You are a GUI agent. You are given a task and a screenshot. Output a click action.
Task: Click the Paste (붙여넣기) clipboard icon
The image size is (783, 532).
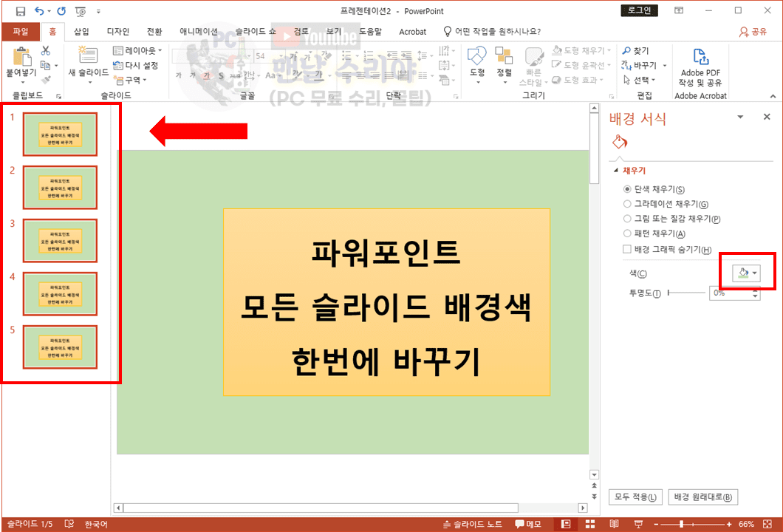(x=21, y=56)
